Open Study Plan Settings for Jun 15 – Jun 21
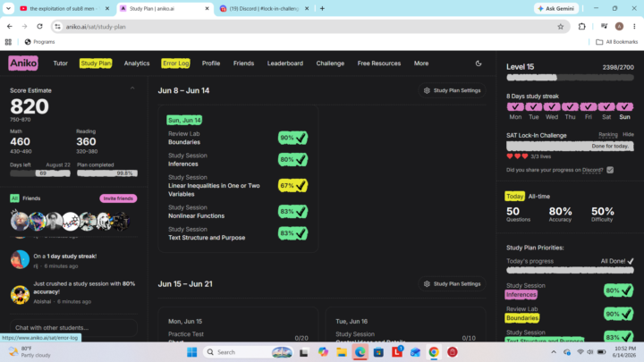 452,284
